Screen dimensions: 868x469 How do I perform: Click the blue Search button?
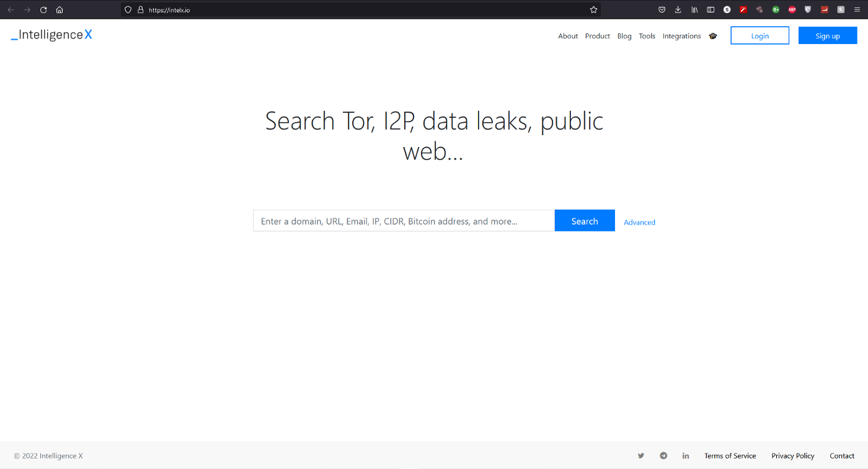[x=585, y=221]
